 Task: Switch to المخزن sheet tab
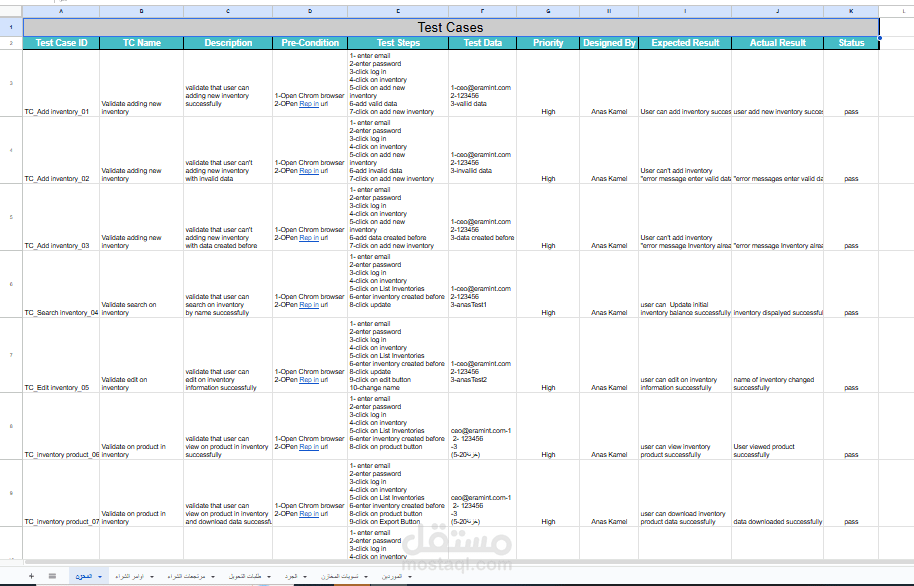point(83,576)
